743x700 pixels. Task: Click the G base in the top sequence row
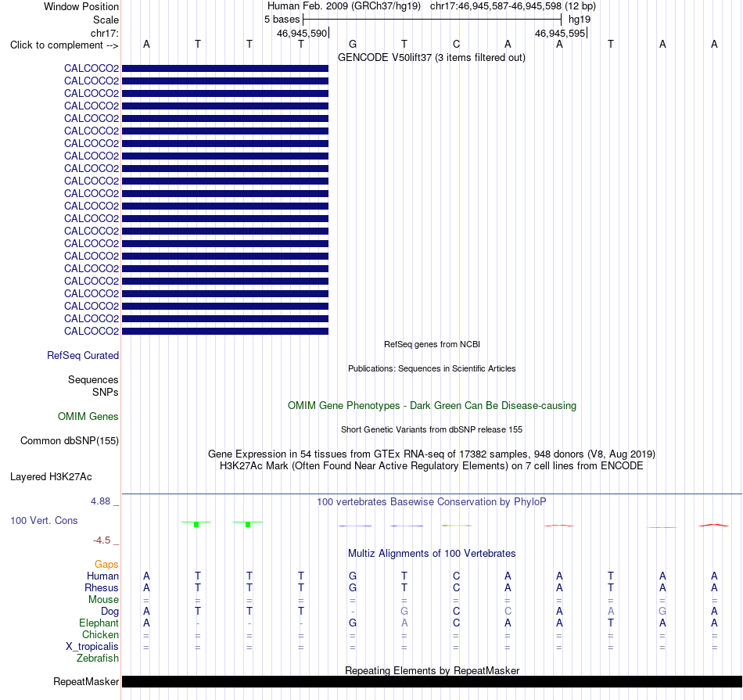tap(353, 45)
